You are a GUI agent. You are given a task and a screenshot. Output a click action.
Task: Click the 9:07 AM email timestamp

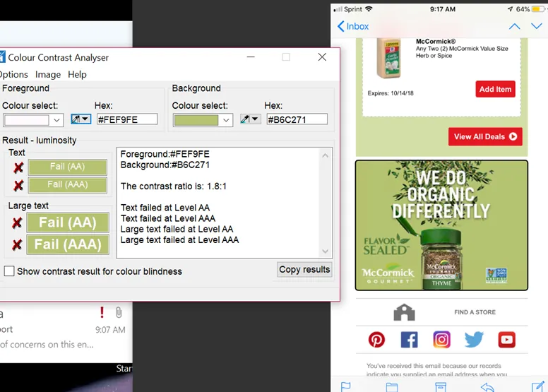click(110, 330)
